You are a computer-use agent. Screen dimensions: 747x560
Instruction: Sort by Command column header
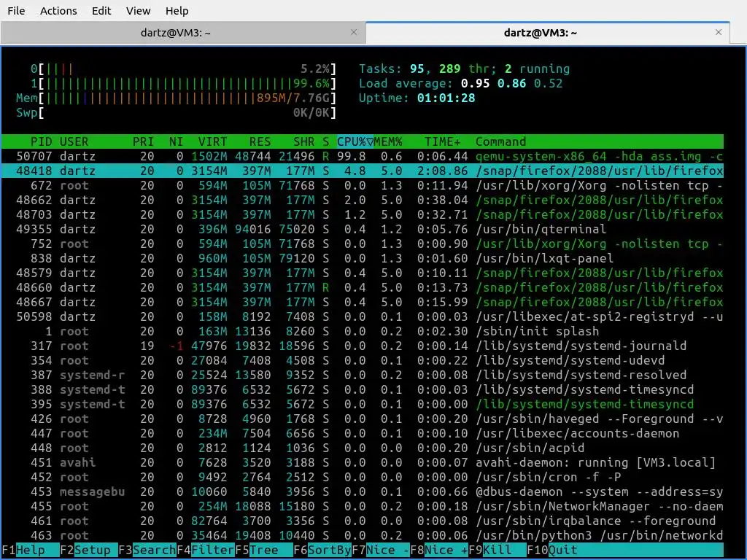[500, 141]
